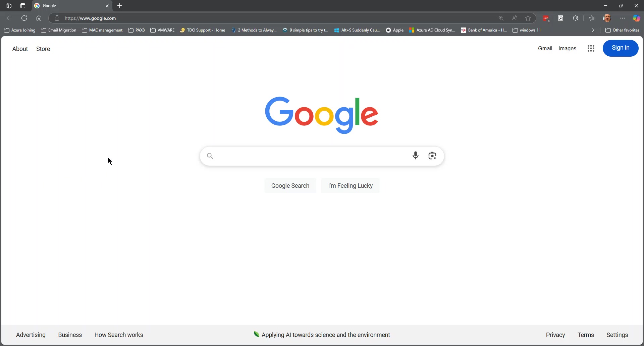This screenshot has height=346, width=644.
Task: Launch Copilot from the toolbar
Action: coord(636,18)
